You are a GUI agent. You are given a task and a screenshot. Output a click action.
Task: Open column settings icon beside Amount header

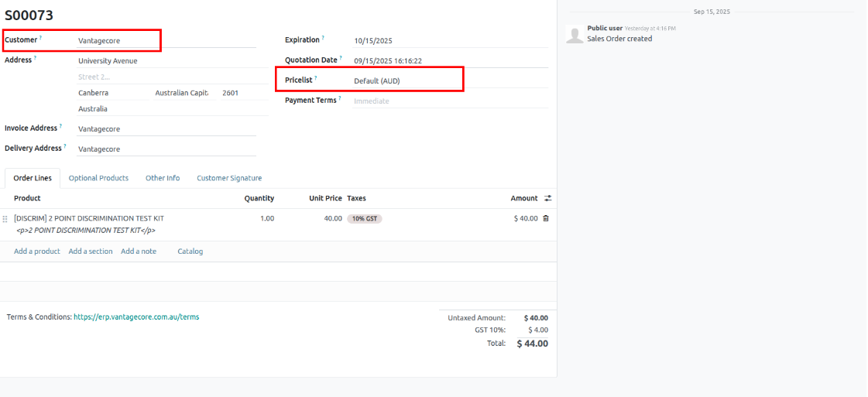[x=548, y=199]
